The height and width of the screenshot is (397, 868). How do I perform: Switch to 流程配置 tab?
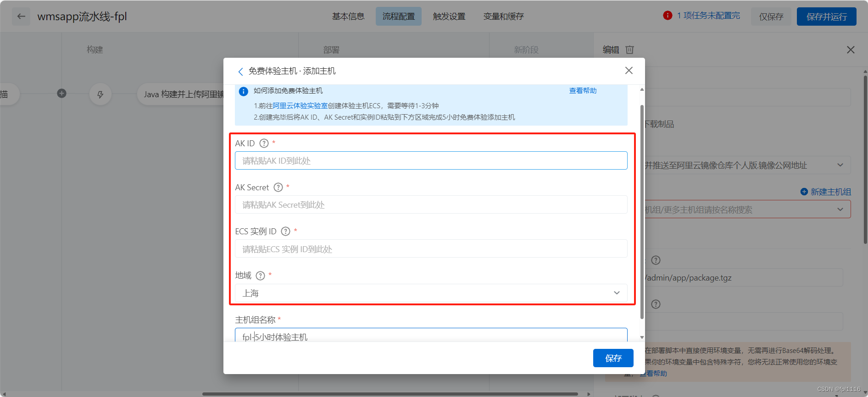click(399, 17)
